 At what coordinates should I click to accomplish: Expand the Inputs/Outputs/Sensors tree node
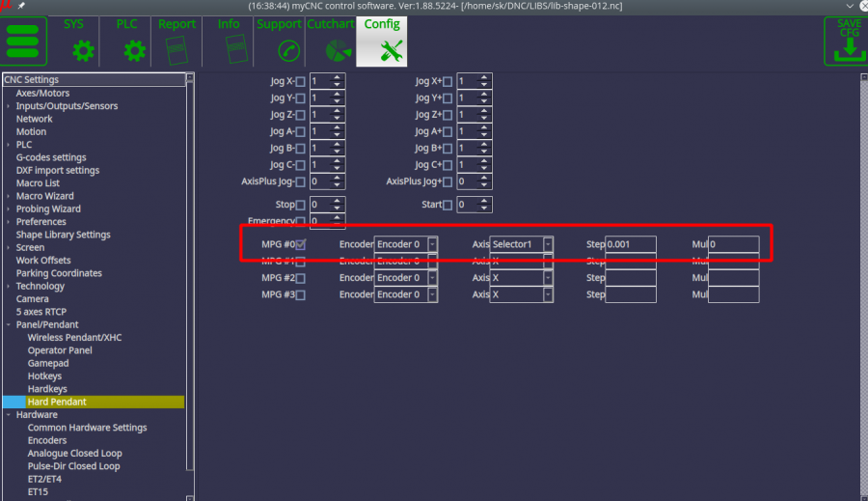[x=9, y=106]
